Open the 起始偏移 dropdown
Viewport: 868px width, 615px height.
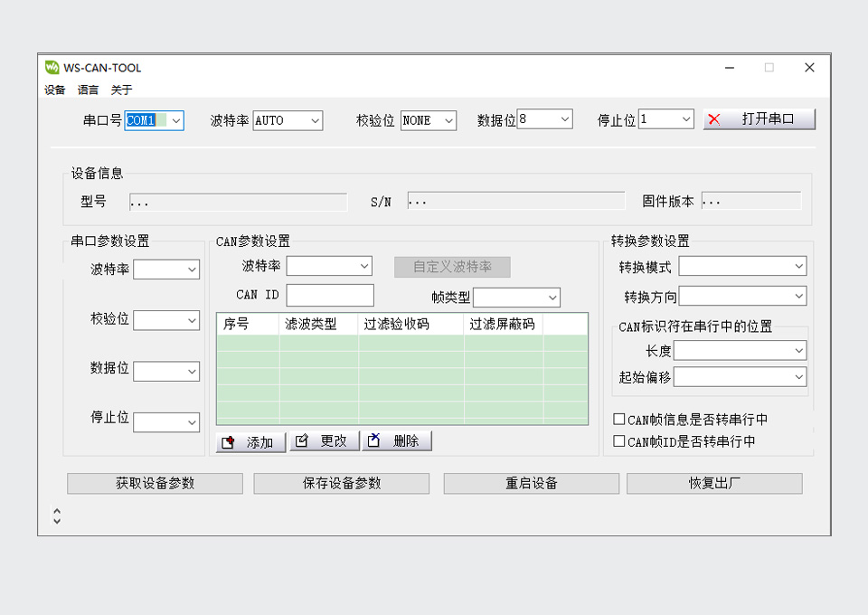[x=740, y=377]
